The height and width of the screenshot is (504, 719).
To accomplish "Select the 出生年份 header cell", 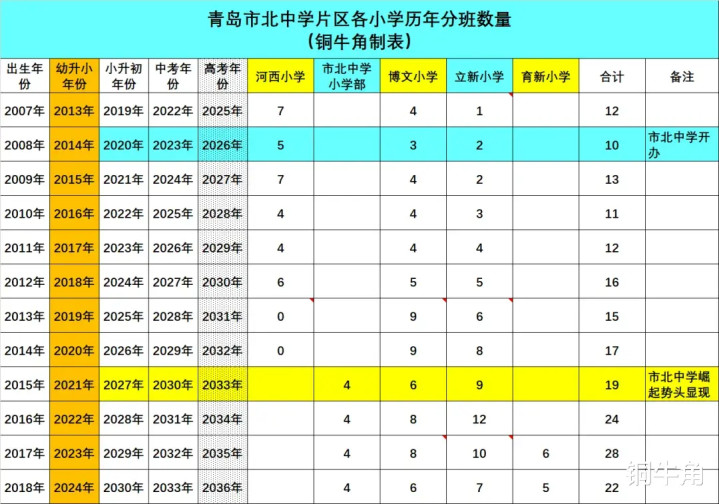I will tap(25, 76).
